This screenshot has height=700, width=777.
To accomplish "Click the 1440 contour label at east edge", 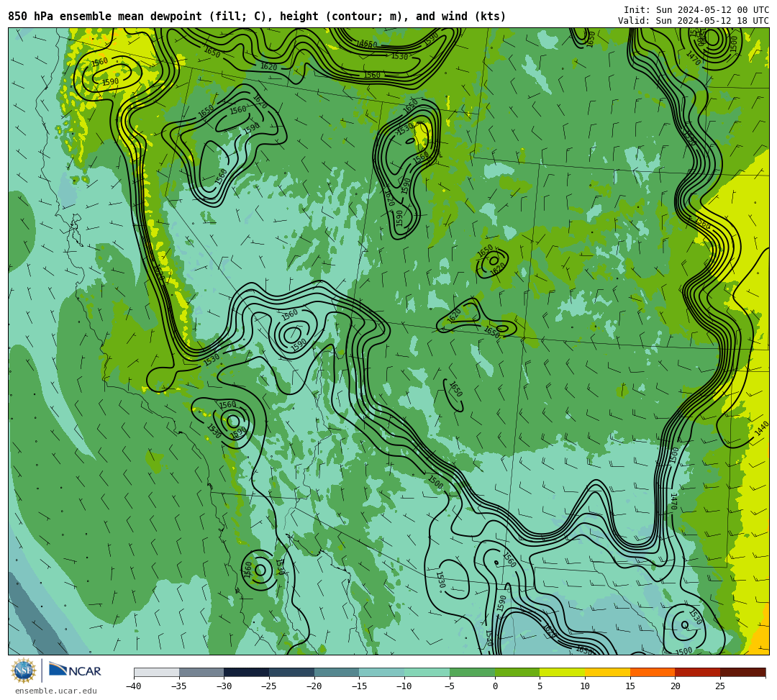I will pos(762,428).
